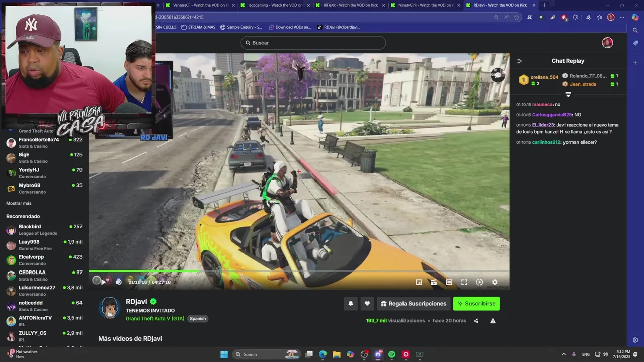This screenshot has height=362, width=644.
Task: Click Grand Theft Auto V (GTA) category link
Action: (155, 319)
